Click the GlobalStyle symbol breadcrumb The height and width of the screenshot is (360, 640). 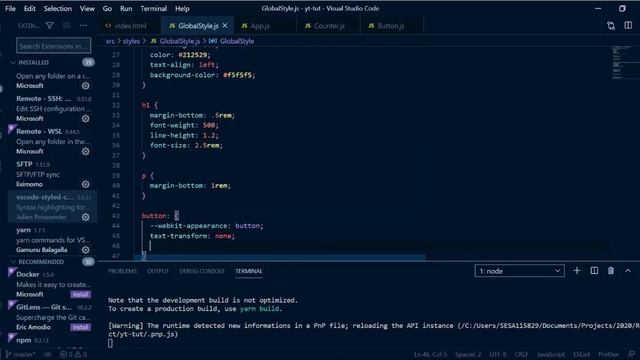[232, 41]
